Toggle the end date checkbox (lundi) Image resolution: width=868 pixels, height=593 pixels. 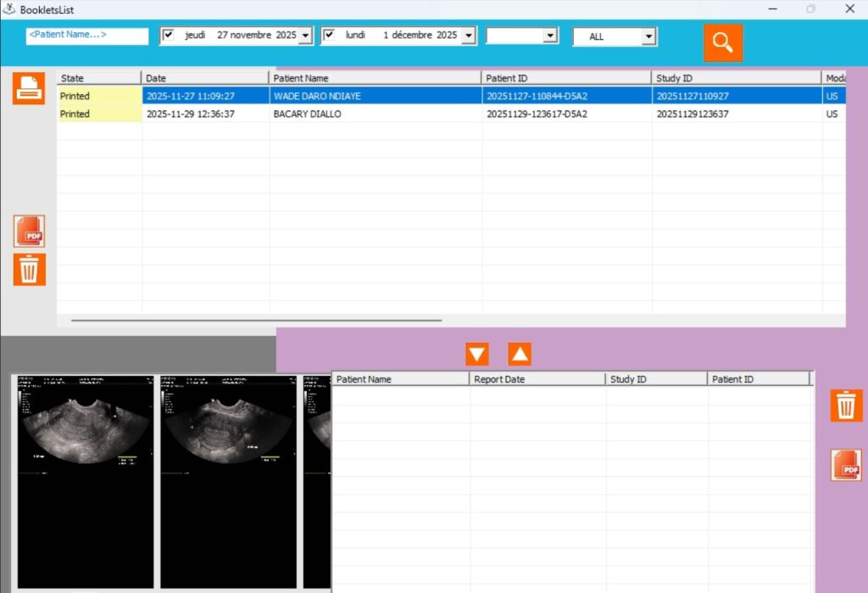[330, 36]
